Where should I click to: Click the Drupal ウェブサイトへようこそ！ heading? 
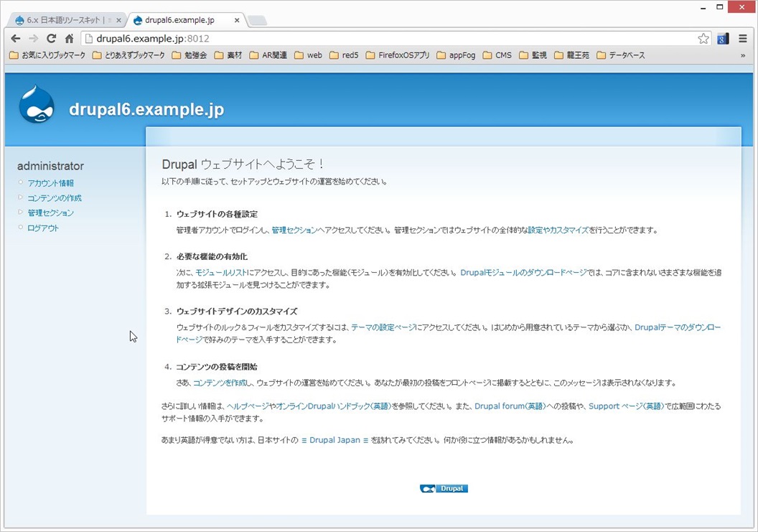pyautogui.click(x=243, y=164)
